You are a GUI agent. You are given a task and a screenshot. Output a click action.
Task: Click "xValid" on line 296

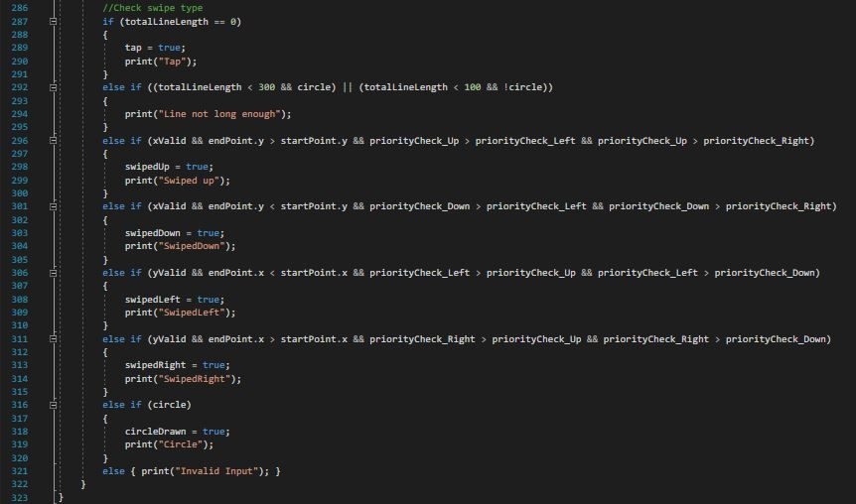coord(169,141)
